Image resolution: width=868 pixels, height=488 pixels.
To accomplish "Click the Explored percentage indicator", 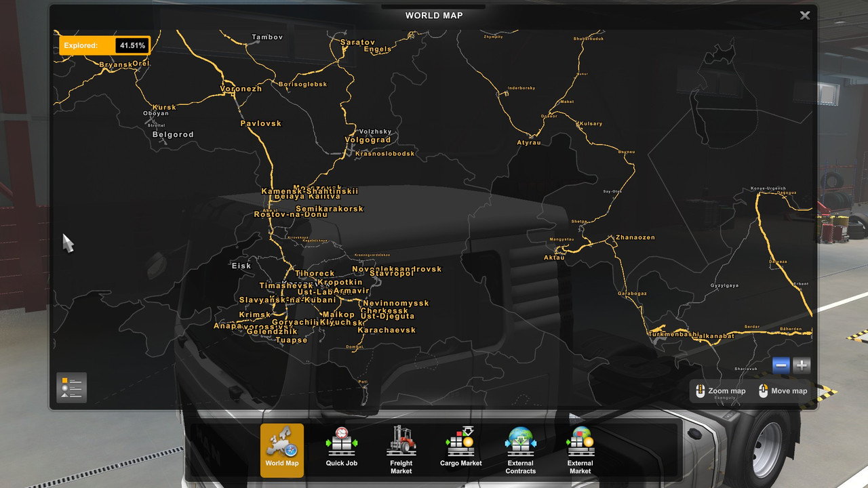I will tap(104, 45).
